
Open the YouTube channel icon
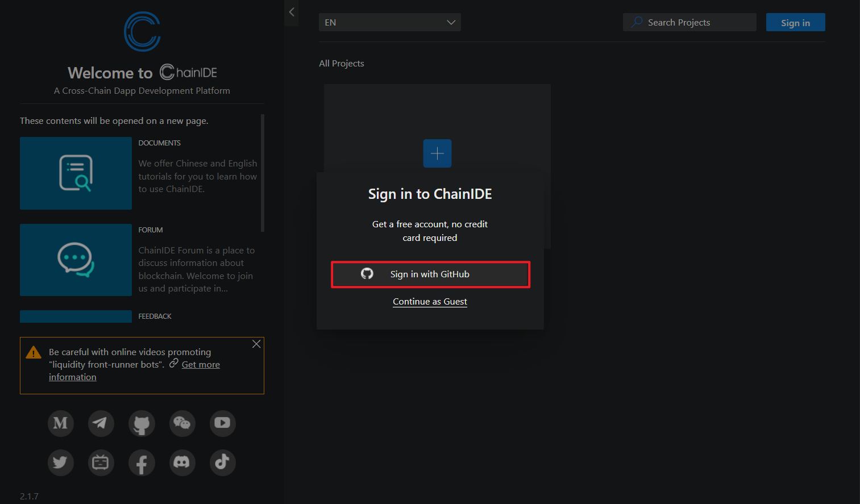[222, 423]
